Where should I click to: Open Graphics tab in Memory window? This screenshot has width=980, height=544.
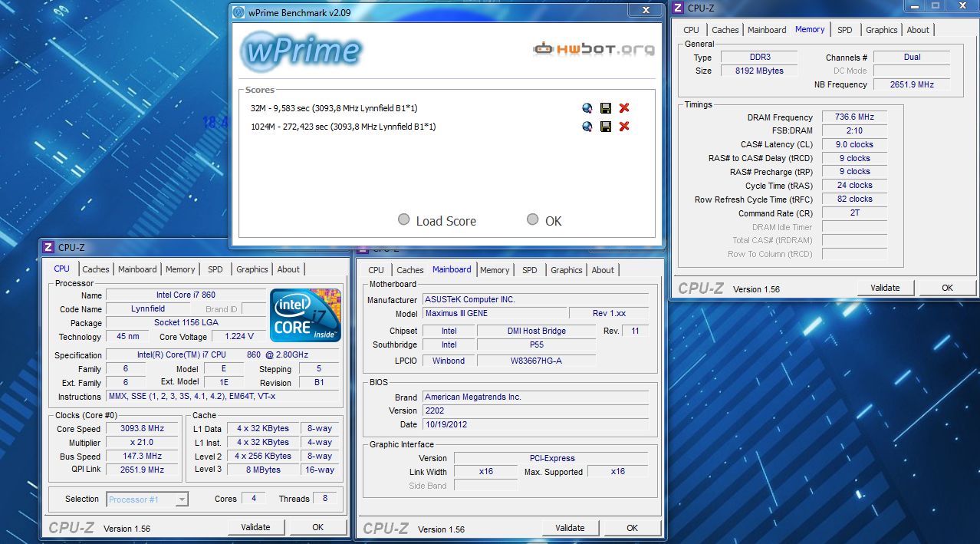tap(882, 30)
